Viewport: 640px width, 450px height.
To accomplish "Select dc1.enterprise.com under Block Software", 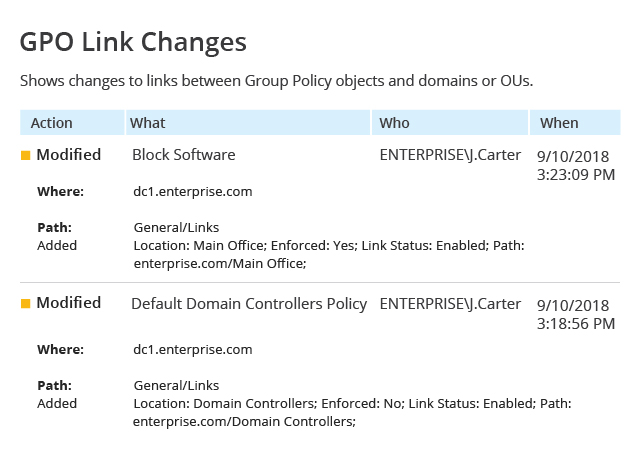I will pyautogui.click(x=193, y=192).
